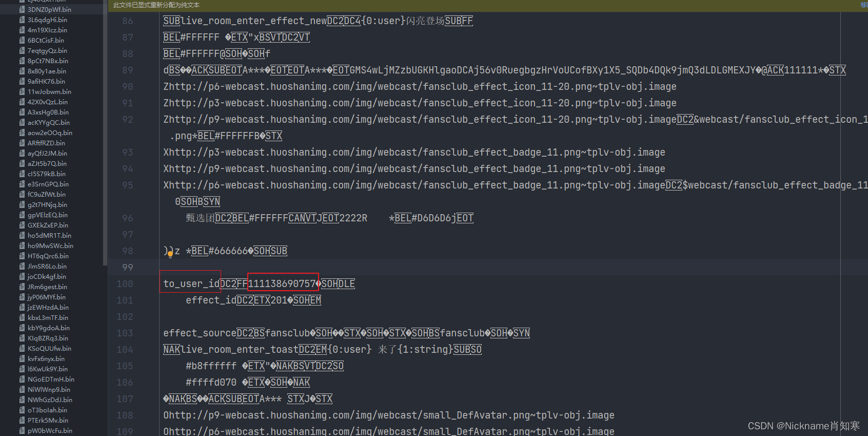Click the file icon beside kbxL3mTF.bin
Image resolution: width=868 pixels, height=436 pixels.
point(22,317)
